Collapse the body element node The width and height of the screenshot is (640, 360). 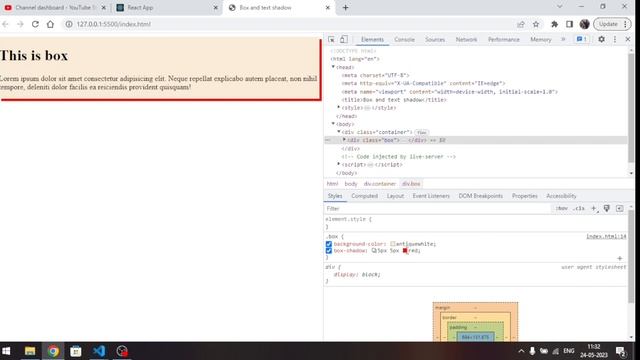pos(333,124)
